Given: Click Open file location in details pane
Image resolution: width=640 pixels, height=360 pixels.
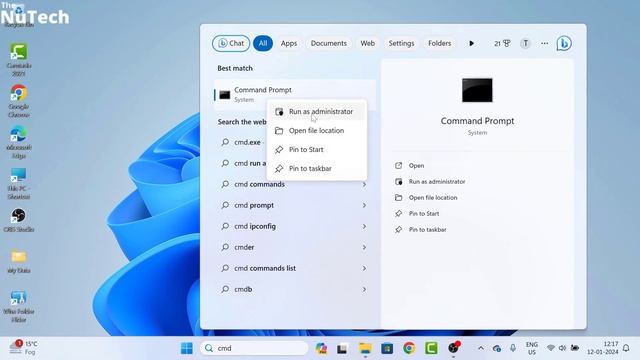Looking at the screenshot, I should click(x=426, y=198).
